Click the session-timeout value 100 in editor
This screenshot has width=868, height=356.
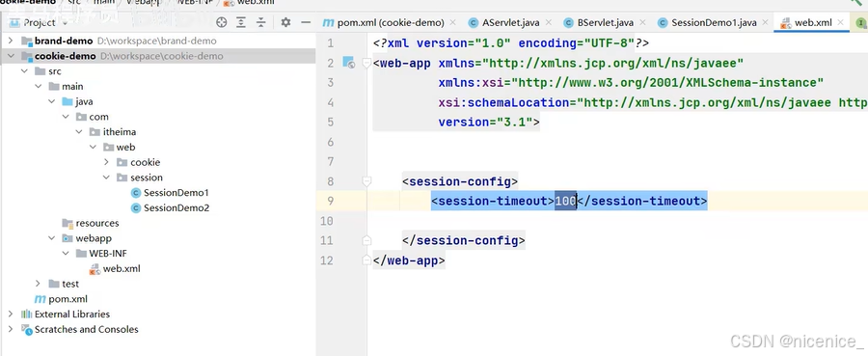point(566,201)
